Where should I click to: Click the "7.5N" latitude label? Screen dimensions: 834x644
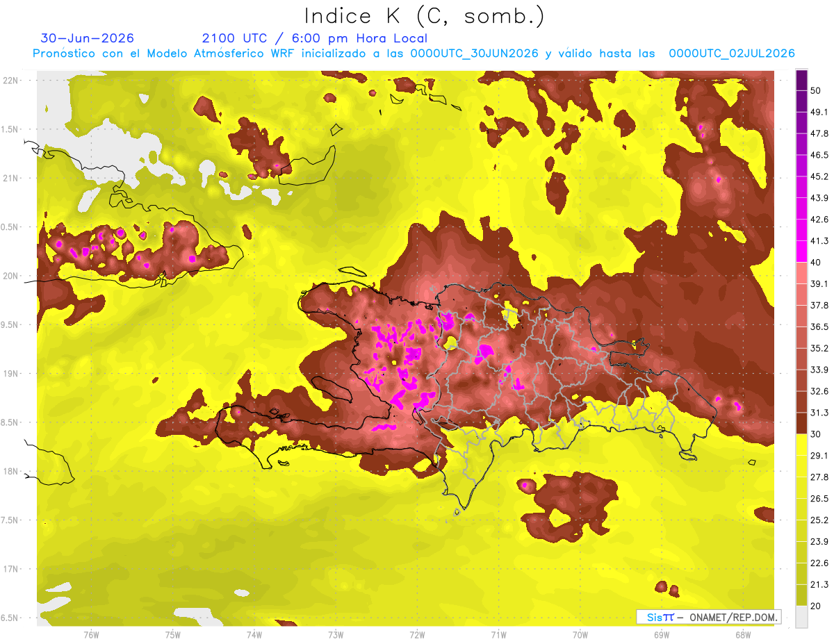[x=10, y=520]
